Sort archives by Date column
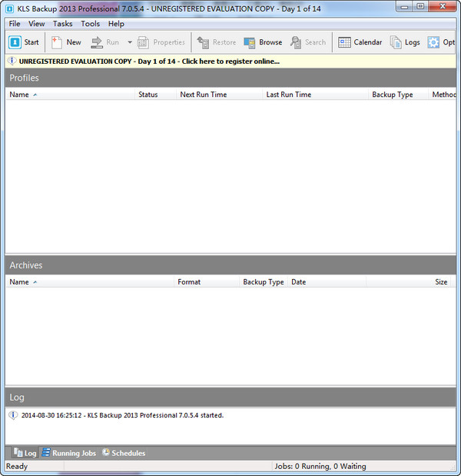Viewport: 461px width, 476px height. click(x=327, y=281)
